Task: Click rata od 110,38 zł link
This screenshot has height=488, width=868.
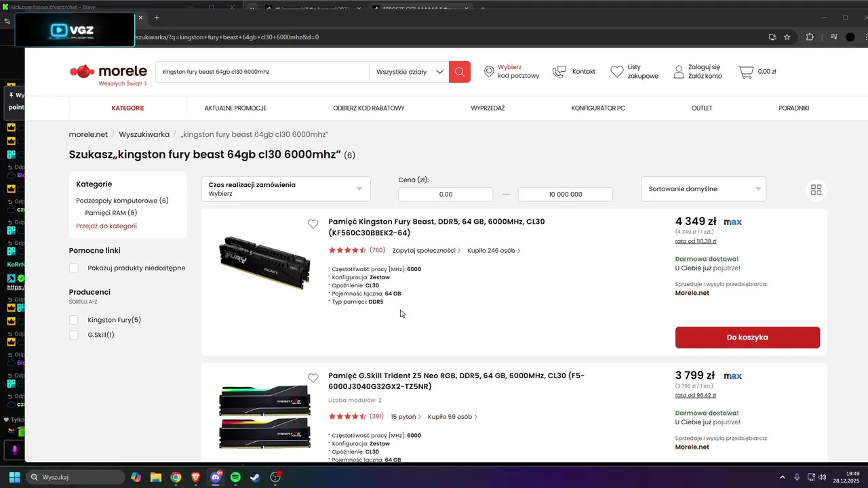Action: tap(696, 241)
